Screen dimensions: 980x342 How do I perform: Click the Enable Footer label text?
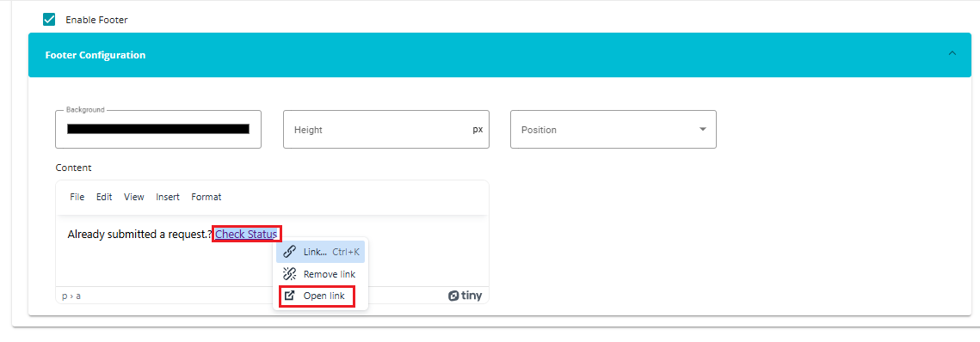pyautogui.click(x=96, y=20)
